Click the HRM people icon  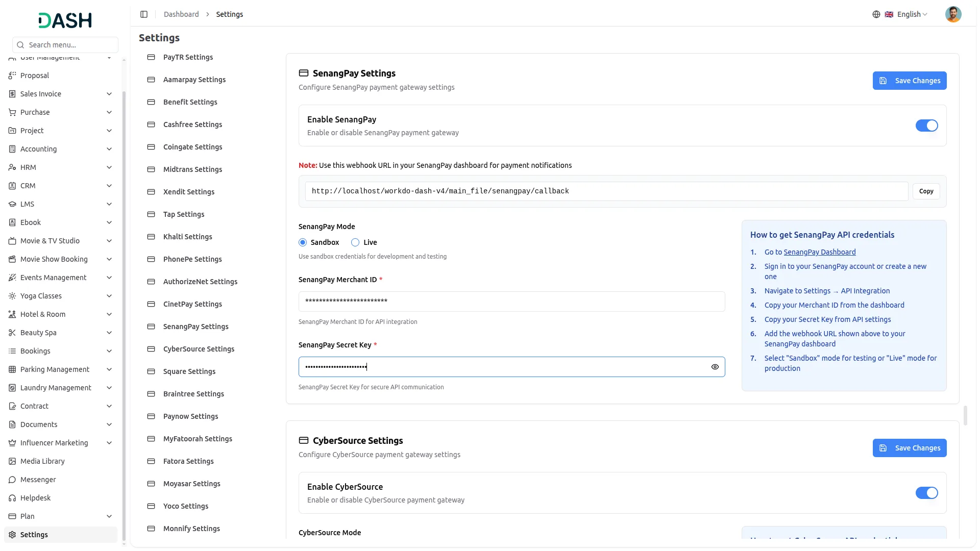pyautogui.click(x=12, y=167)
